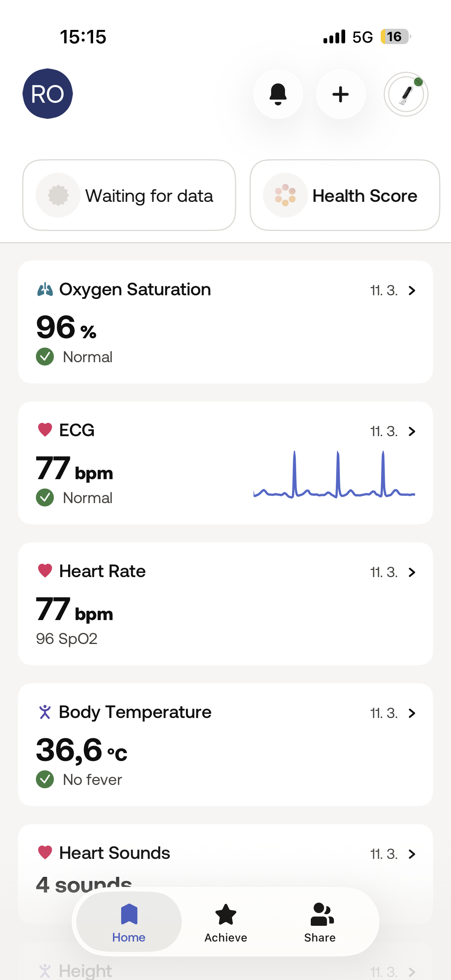Expand the Heart Rate chevron

pyautogui.click(x=411, y=572)
